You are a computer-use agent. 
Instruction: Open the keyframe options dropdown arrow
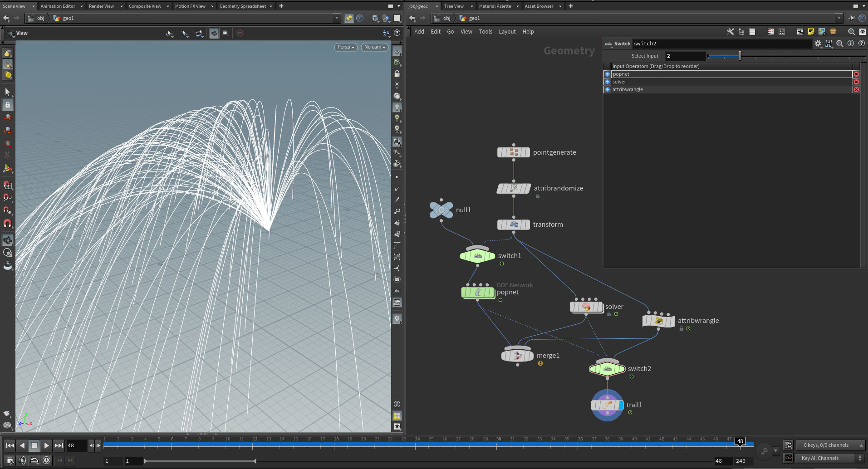776,451
